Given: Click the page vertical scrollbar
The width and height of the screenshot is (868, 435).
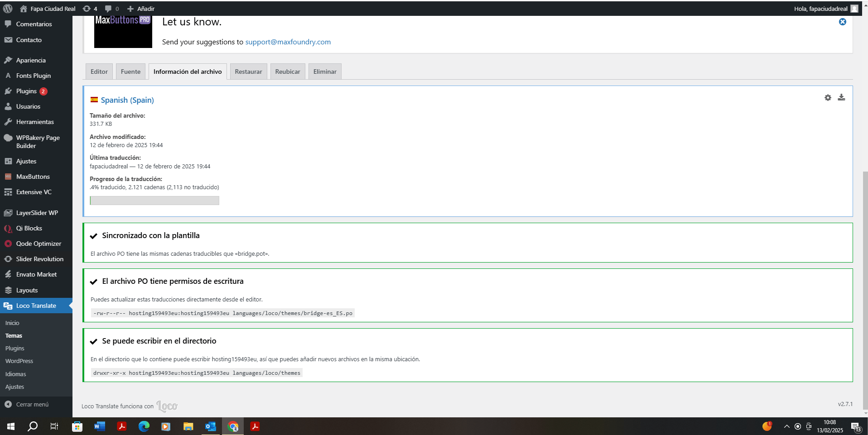Looking at the screenshot, I should (x=865, y=290).
